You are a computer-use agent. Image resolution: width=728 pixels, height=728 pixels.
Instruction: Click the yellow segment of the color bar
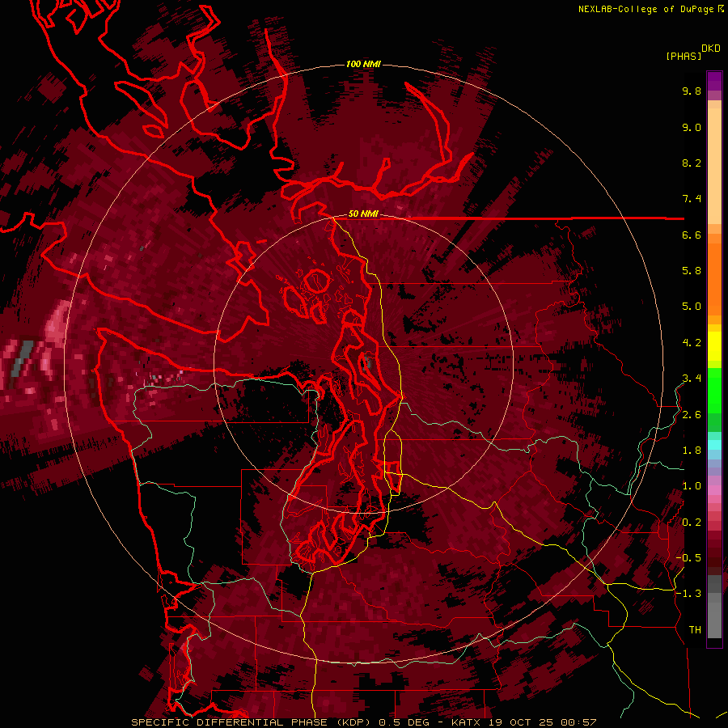(714, 346)
